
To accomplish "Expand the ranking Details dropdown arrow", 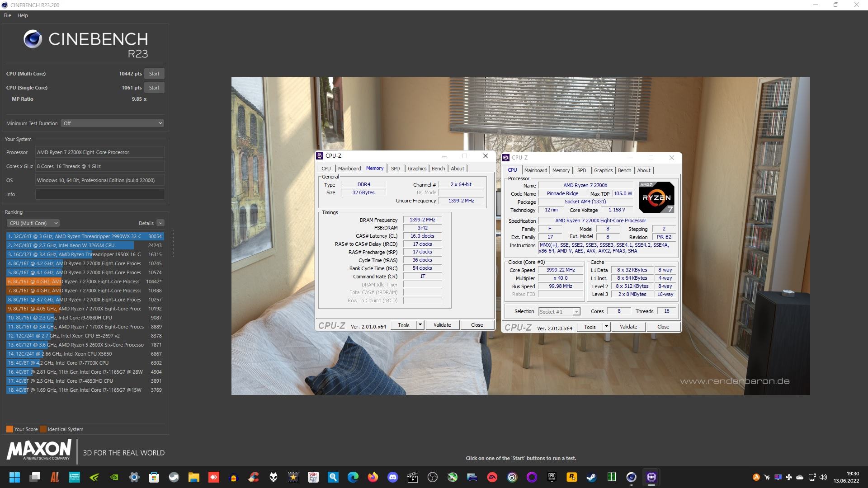I will point(160,223).
